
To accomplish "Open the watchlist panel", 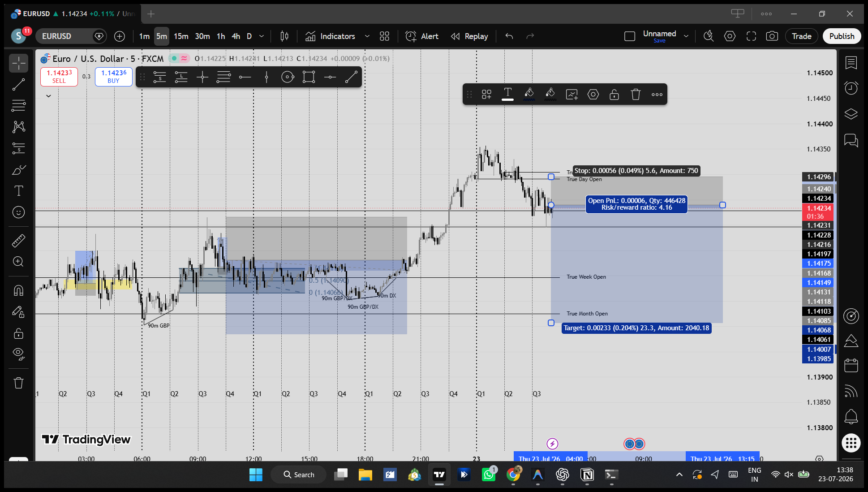I will click(x=851, y=63).
